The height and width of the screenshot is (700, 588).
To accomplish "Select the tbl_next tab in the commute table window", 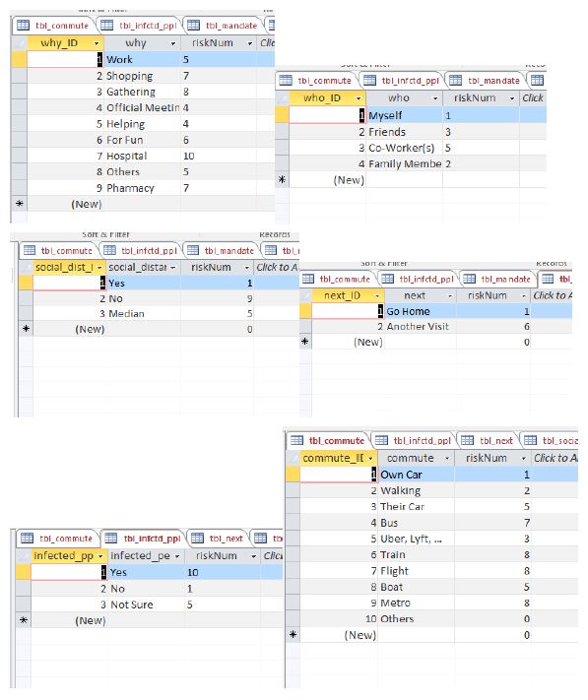I will click(x=488, y=441).
